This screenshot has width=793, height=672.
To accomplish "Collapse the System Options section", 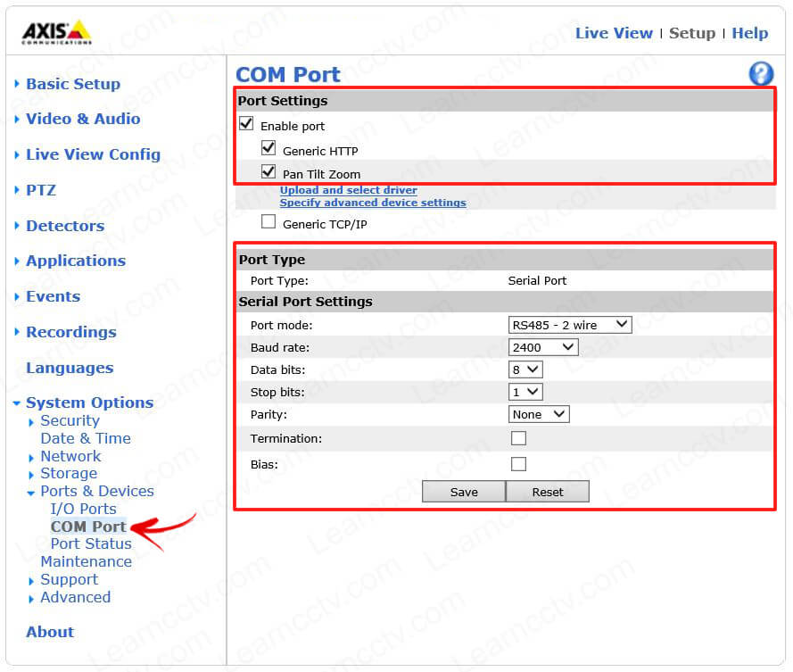I will pos(88,402).
